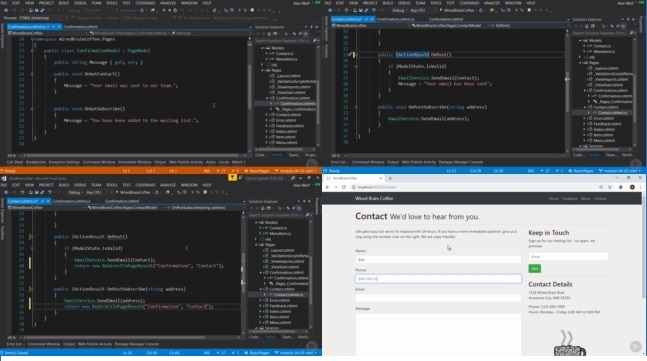Open Debug configuration dropdown in Item(s) Saved window
Viewport: 647px width, 361px height.
pos(75,192)
